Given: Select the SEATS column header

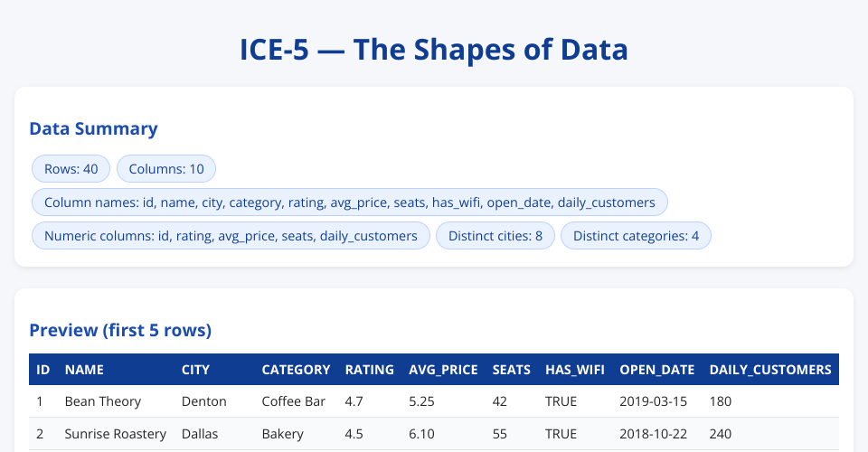Looking at the screenshot, I should pos(512,370).
